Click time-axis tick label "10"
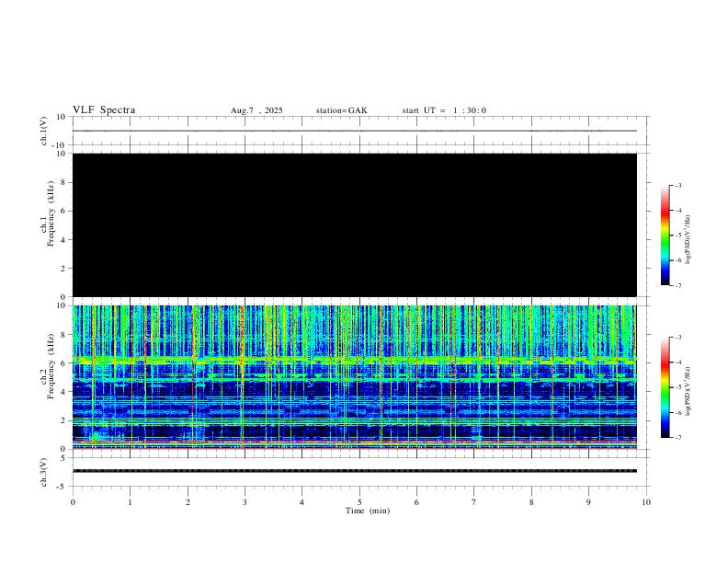 click(x=646, y=502)
